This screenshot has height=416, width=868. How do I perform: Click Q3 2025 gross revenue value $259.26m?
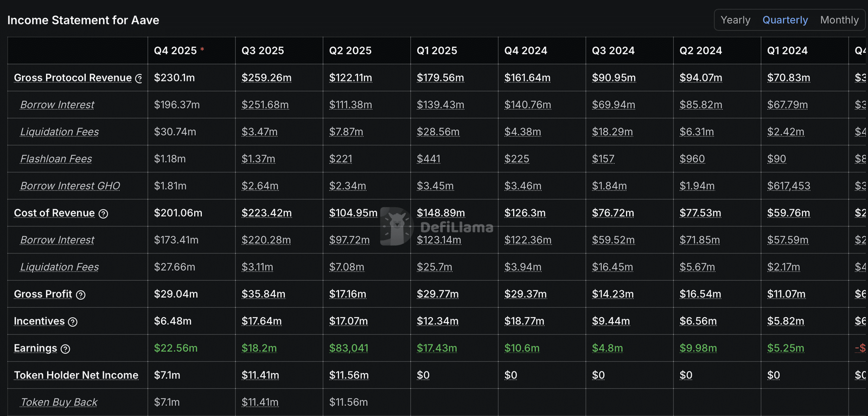[266, 78]
